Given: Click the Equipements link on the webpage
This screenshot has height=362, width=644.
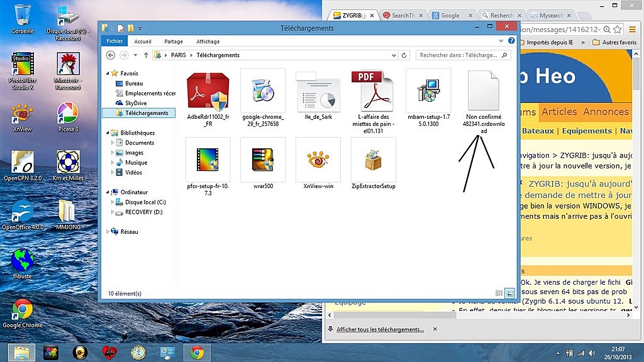Looking at the screenshot, I should tap(587, 131).
